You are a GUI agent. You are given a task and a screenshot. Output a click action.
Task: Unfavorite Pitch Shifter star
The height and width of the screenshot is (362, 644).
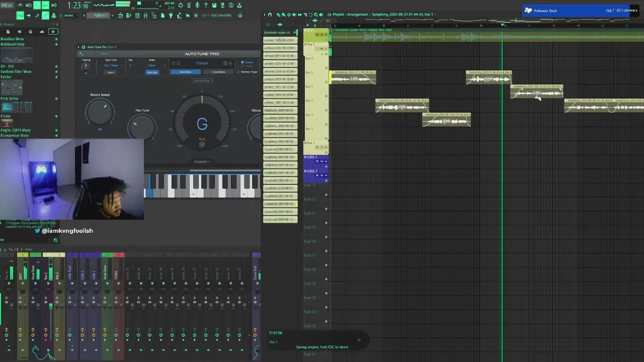point(56,99)
